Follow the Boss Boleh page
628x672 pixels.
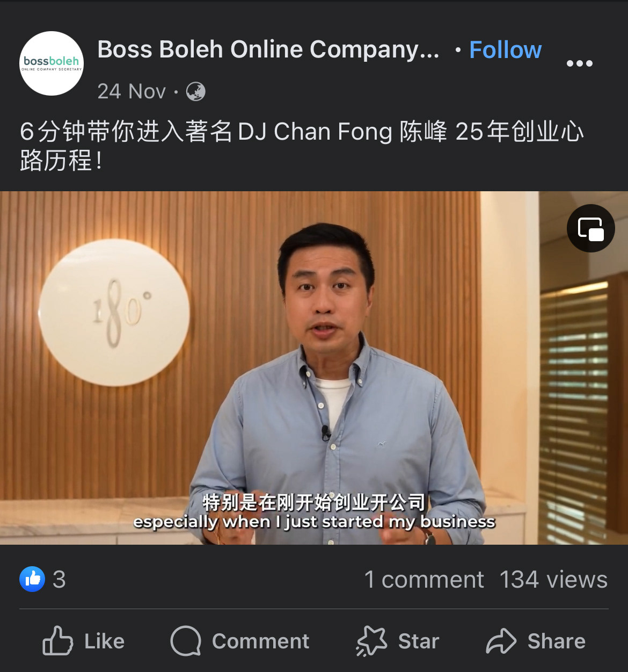click(505, 50)
